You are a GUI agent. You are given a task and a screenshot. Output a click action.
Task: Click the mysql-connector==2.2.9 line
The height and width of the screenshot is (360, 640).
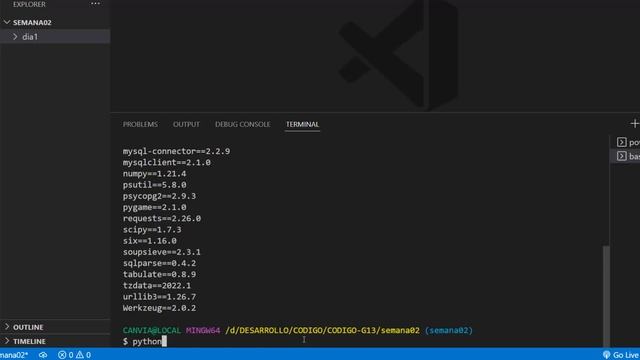[x=176, y=151]
